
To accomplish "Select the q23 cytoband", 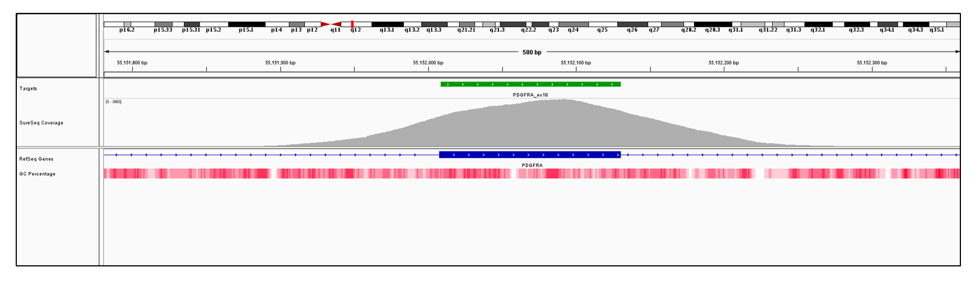I will point(553,30).
